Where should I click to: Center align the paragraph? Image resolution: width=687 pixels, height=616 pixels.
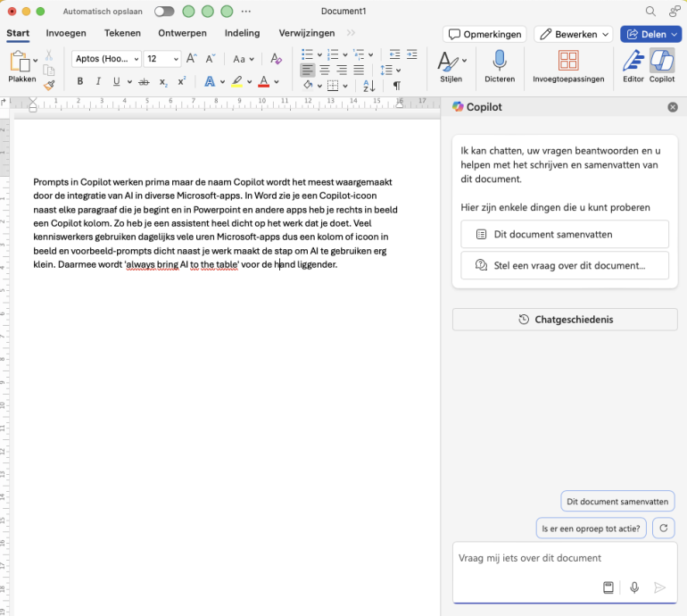click(x=325, y=70)
